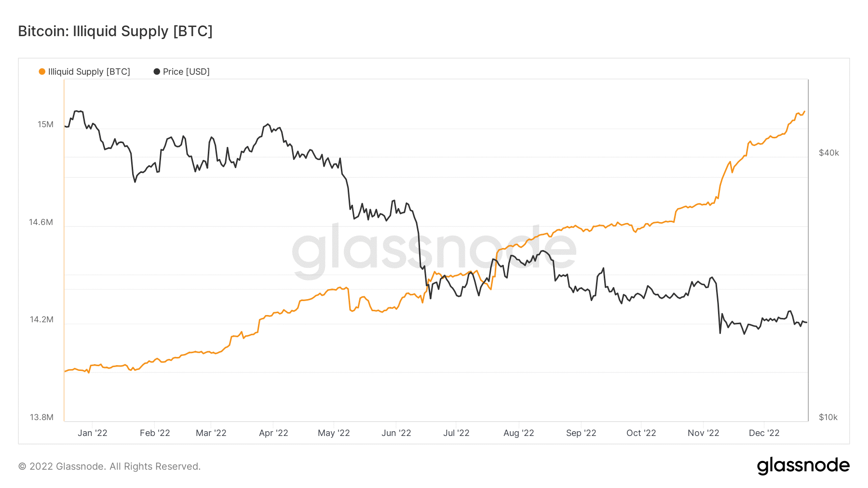Viewport: 868px width, 488px height.
Task: Open the Glassnode copyright notice text
Action: coord(109,466)
